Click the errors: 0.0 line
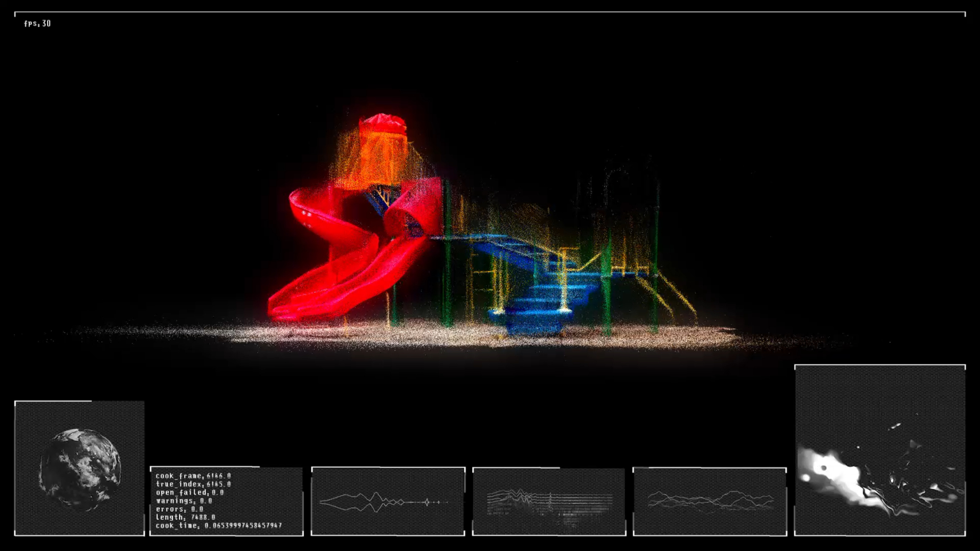 click(180, 509)
